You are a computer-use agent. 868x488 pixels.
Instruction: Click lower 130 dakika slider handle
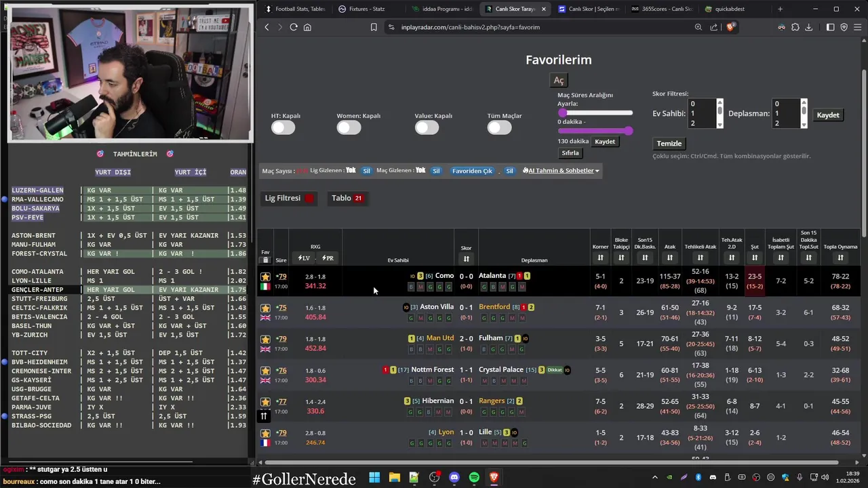click(629, 131)
